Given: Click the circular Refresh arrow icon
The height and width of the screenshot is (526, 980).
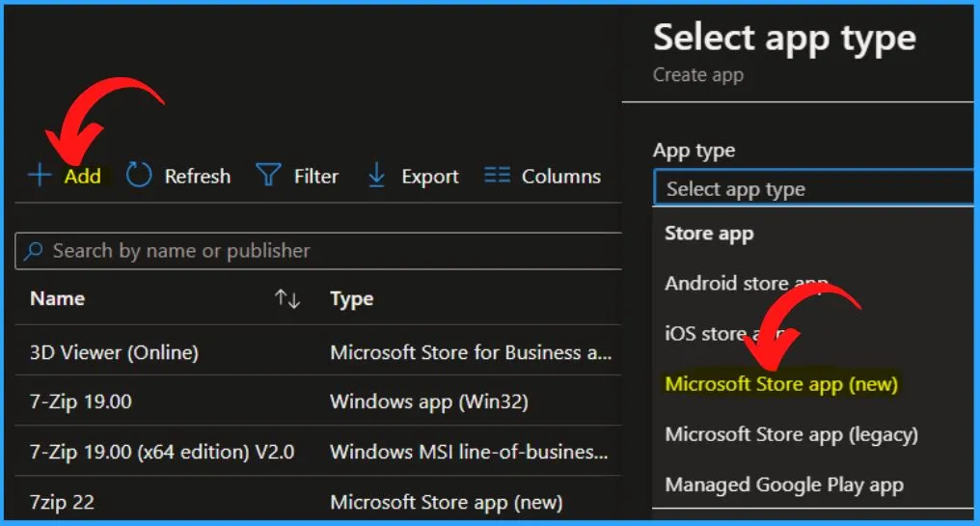Looking at the screenshot, I should coord(139,175).
